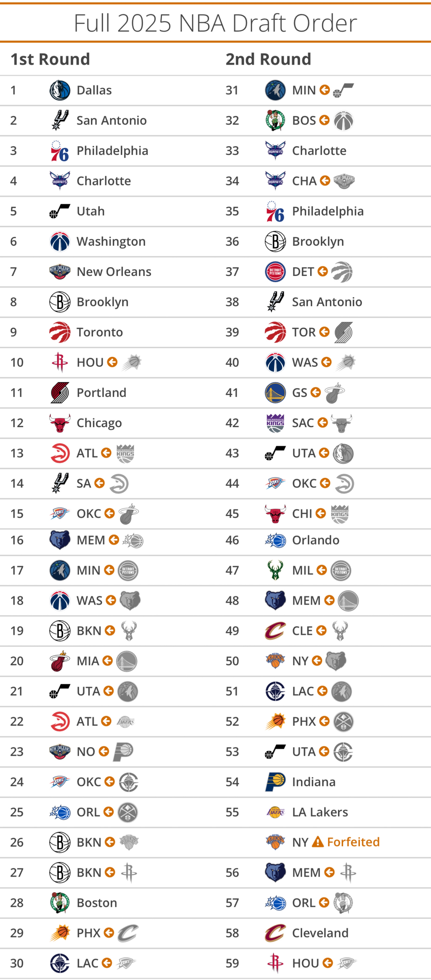Click the Warriors logo at pick 41
Image resolution: width=431 pixels, height=980 pixels.
pyautogui.click(x=275, y=393)
